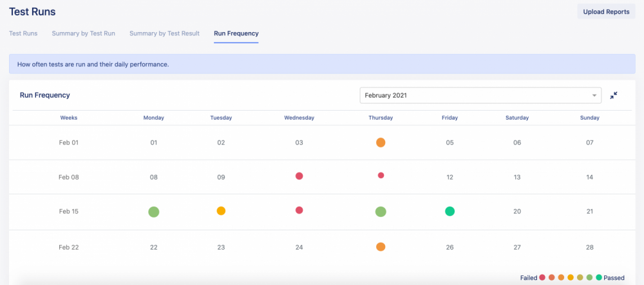Click red dot on Wednesday Feb 10

click(299, 176)
